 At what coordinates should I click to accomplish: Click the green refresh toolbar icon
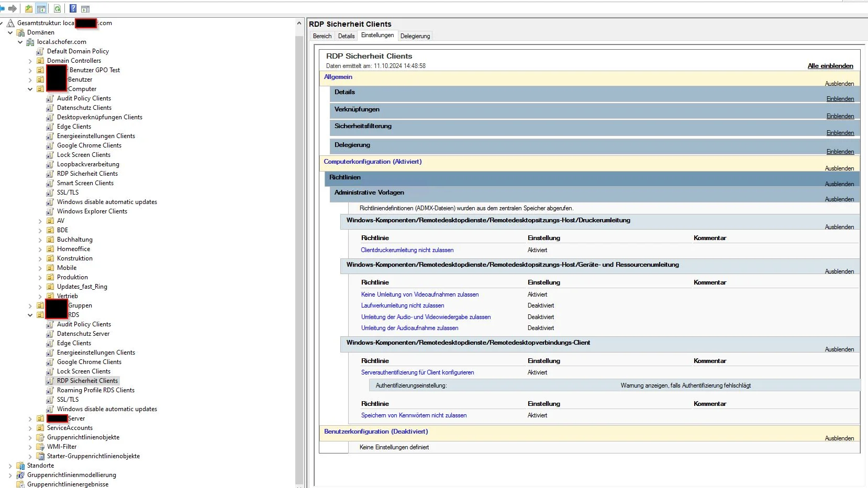57,8
